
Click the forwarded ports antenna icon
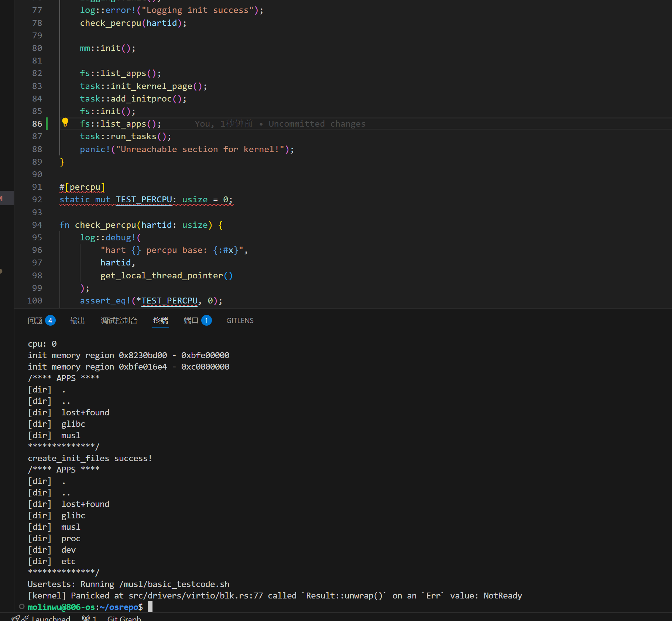click(86, 618)
